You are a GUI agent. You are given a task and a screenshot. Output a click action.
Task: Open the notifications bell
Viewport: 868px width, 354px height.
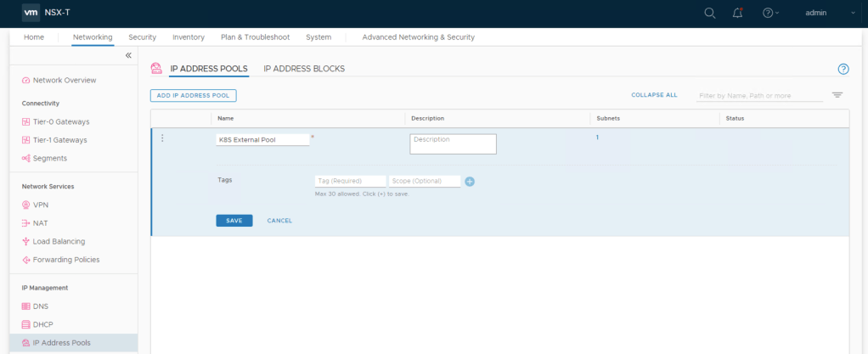(737, 13)
